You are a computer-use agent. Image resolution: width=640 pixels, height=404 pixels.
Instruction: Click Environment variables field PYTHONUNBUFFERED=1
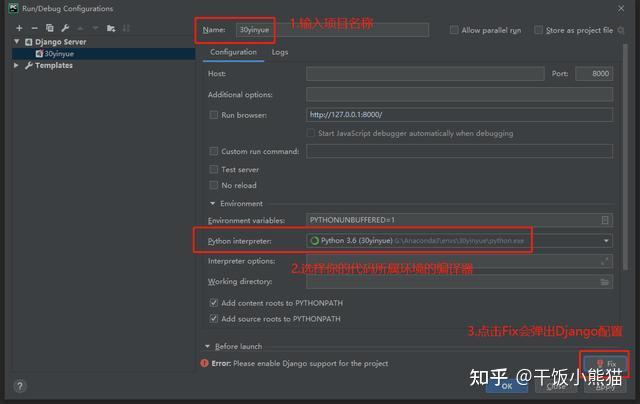coord(460,220)
